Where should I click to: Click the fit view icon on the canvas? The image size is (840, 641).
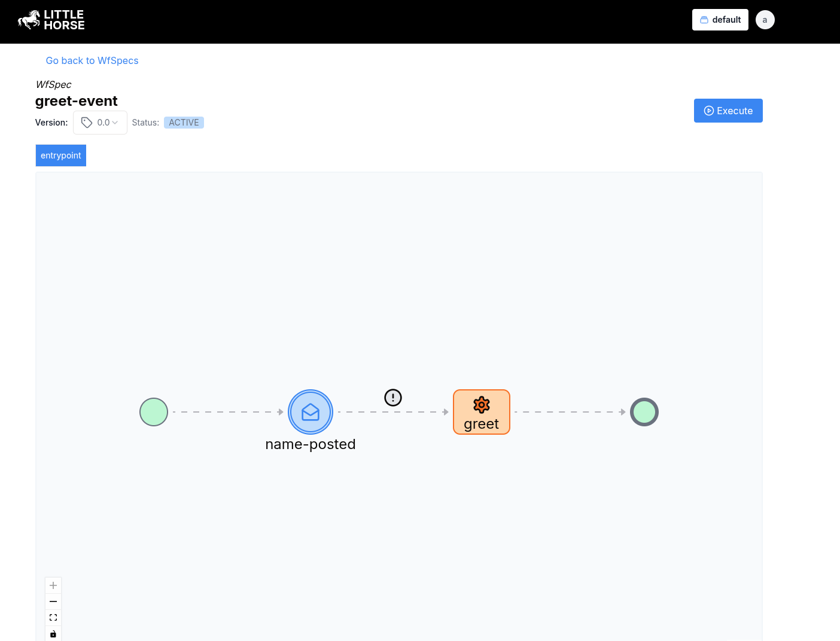(x=53, y=617)
